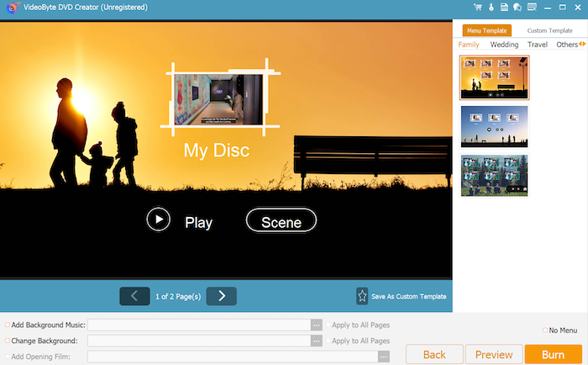Viewport: 588px width, 365px height.
Task: Open the purchase shopping cart icon
Action: (x=477, y=7)
